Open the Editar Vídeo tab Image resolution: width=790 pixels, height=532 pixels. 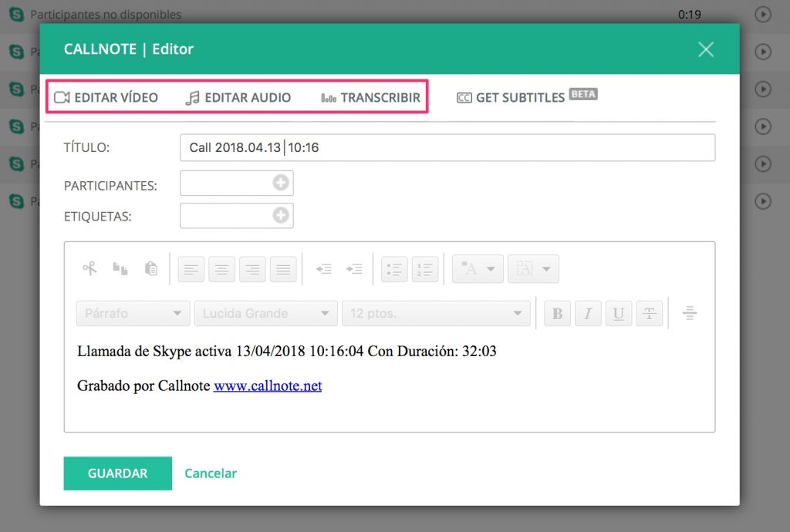click(x=106, y=97)
